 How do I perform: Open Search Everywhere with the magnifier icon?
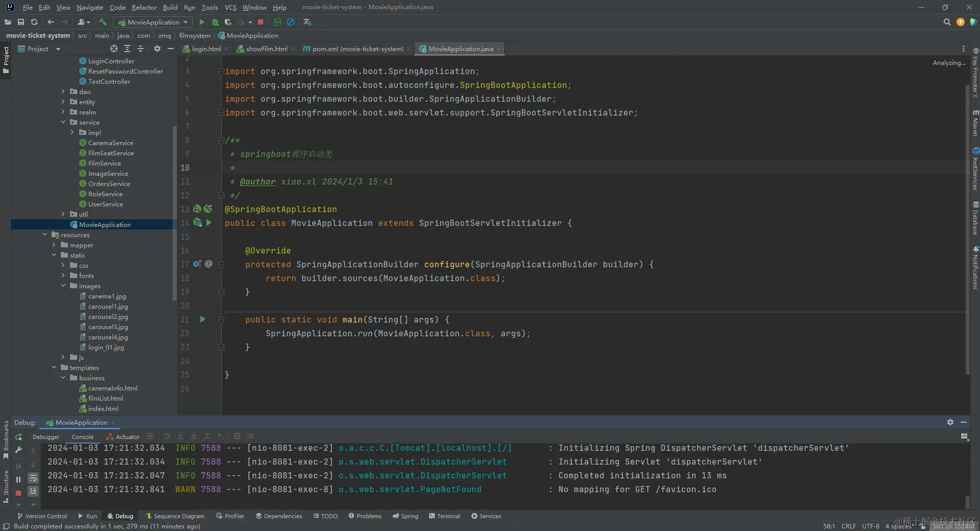click(x=947, y=22)
